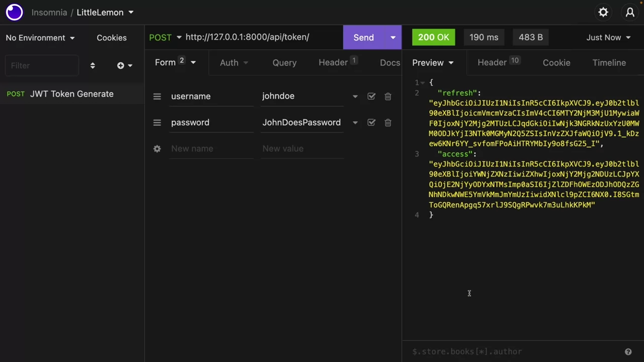Image resolution: width=644 pixels, height=362 pixels.
Task: Expand the No Environment dropdown
Action: [x=40, y=38]
